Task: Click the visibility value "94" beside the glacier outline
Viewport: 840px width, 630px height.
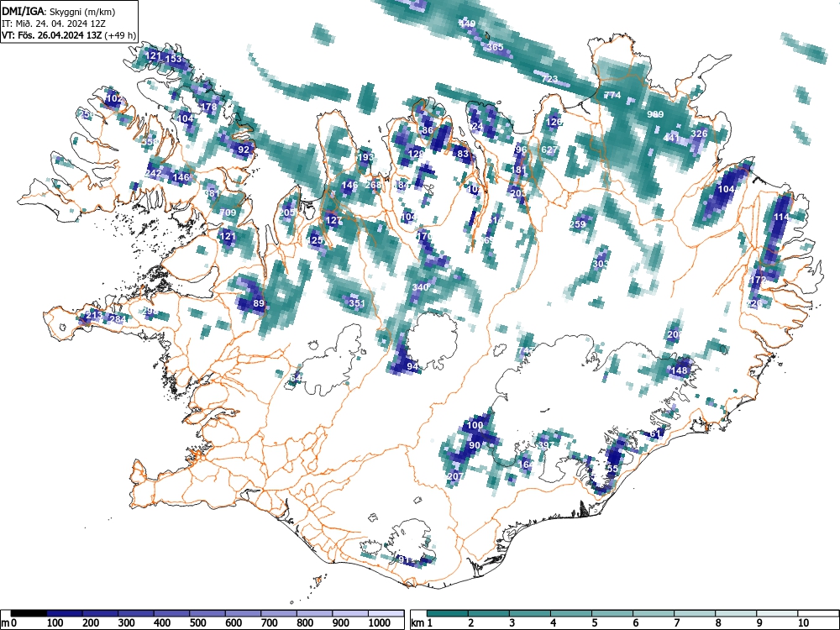Action: pyautogui.click(x=412, y=366)
